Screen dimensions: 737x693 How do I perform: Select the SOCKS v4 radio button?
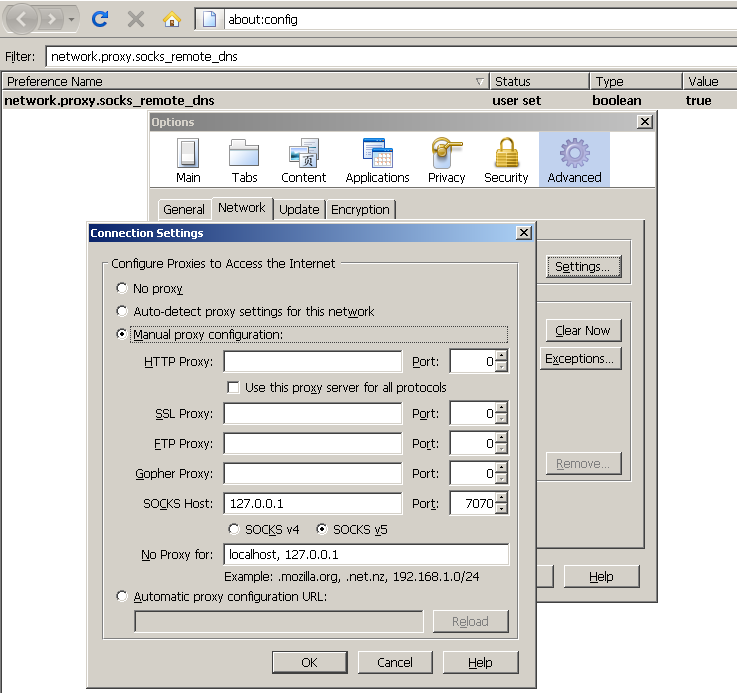(x=234, y=529)
